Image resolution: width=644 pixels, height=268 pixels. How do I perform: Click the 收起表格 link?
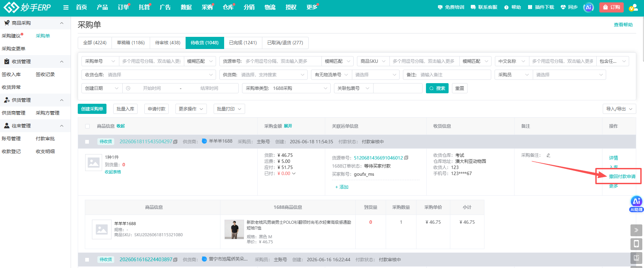tap(113, 172)
